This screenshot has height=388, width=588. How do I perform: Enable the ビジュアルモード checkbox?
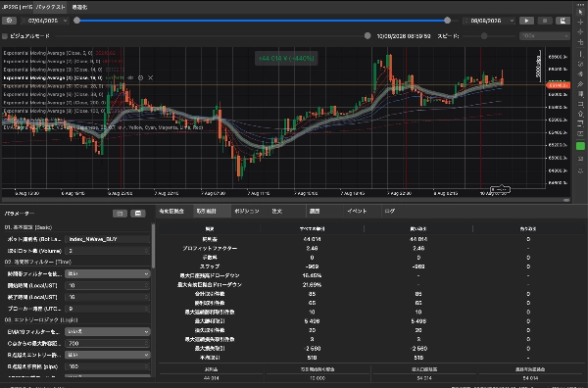tap(5, 36)
